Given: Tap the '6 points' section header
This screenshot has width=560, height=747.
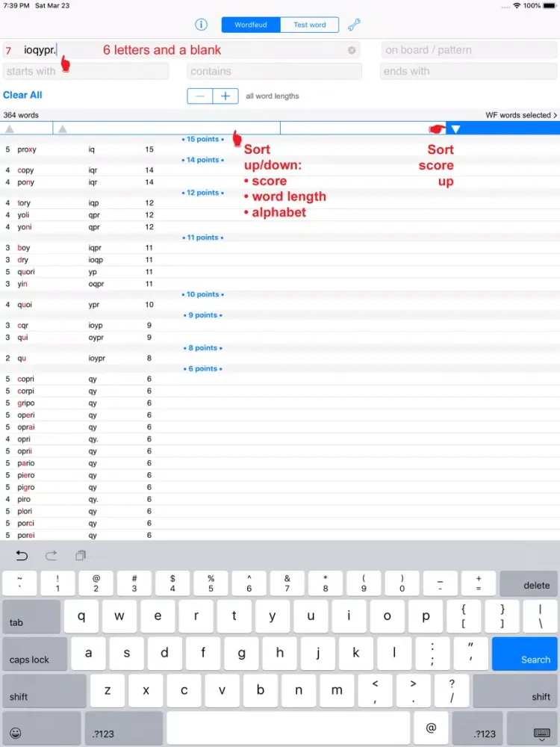Looking at the screenshot, I should tap(203, 369).
